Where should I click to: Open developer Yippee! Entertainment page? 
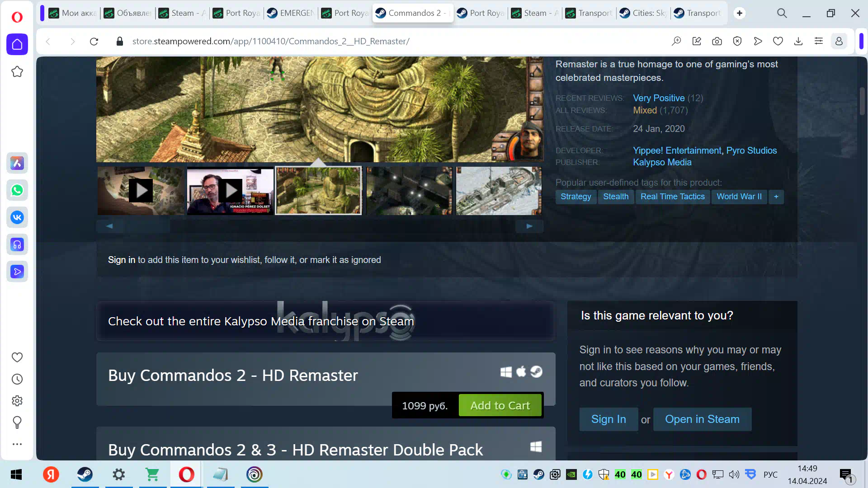coord(677,150)
